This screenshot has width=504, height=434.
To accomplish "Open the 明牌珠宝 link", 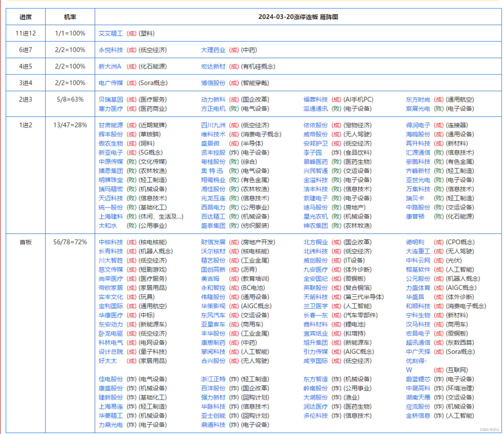I will [111, 180].
